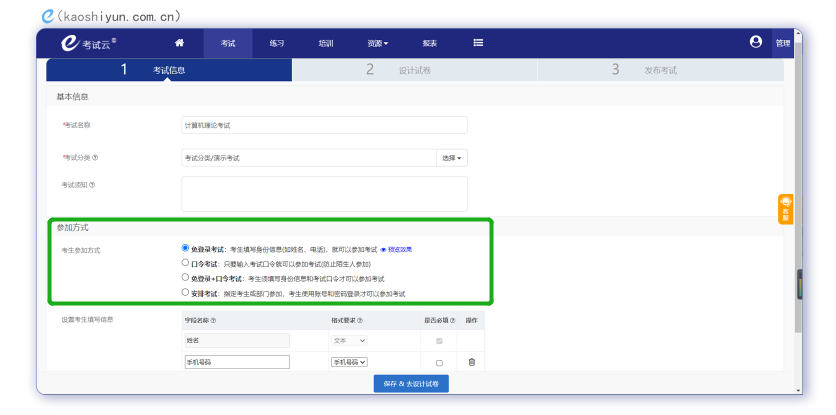Image resolution: width=836 pixels, height=415 pixels.
Task: Open 考试 tab in navigation bar
Action: tap(228, 44)
